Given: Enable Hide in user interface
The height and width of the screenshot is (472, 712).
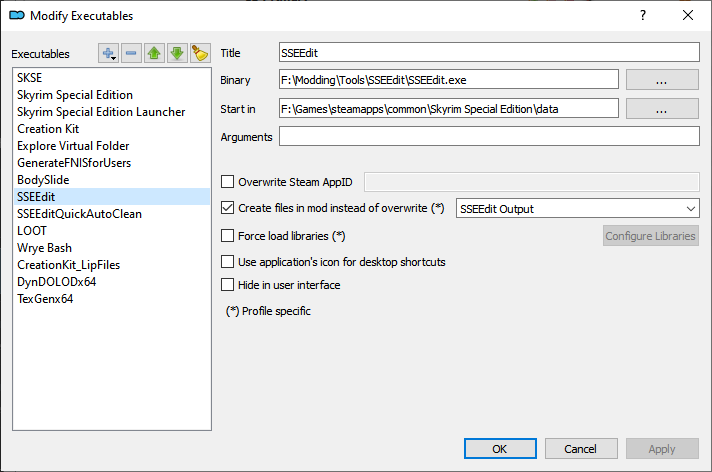Looking at the screenshot, I should [x=228, y=285].
